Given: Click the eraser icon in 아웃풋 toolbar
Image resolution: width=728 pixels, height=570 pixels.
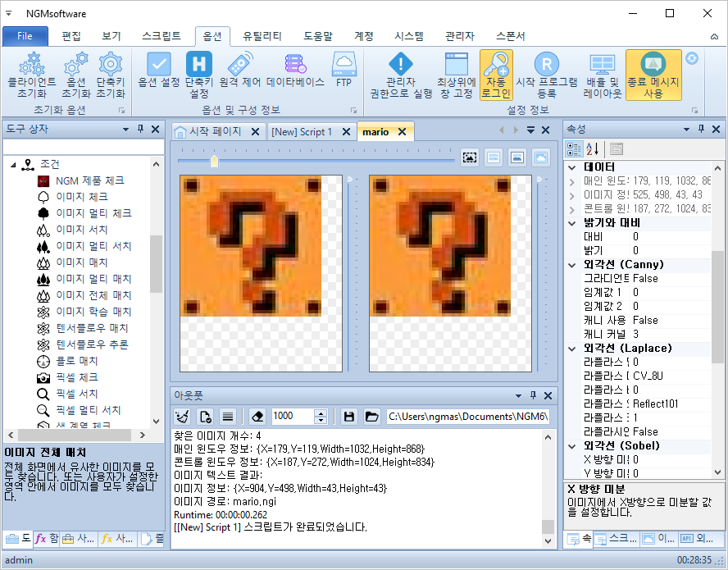Looking at the screenshot, I should 257,417.
